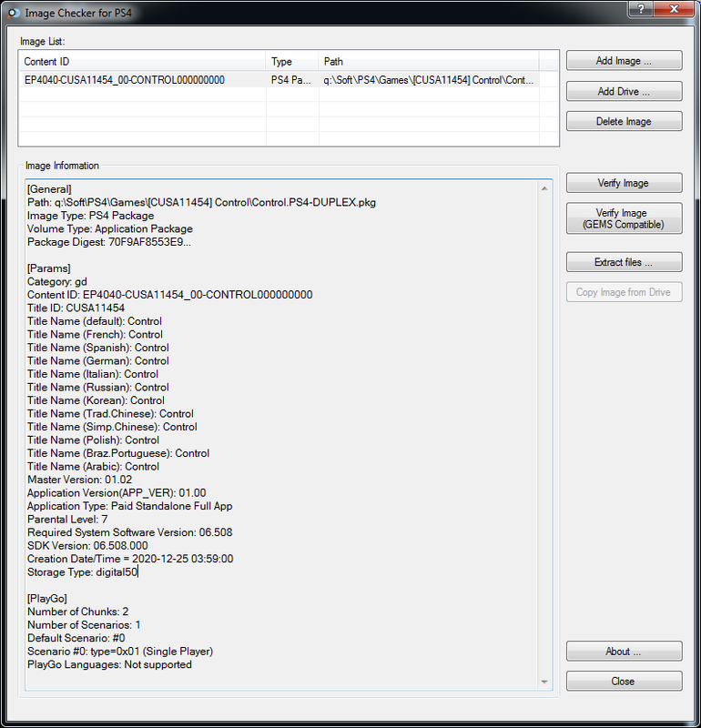
Task: Click the 'Number of Scenarios: 1' line
Action: point(84,625)
